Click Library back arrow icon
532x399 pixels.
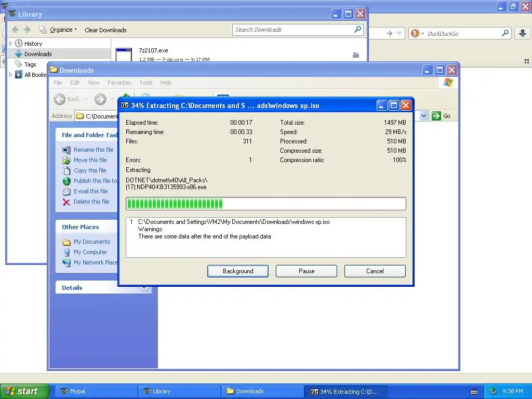pos(15,30)
